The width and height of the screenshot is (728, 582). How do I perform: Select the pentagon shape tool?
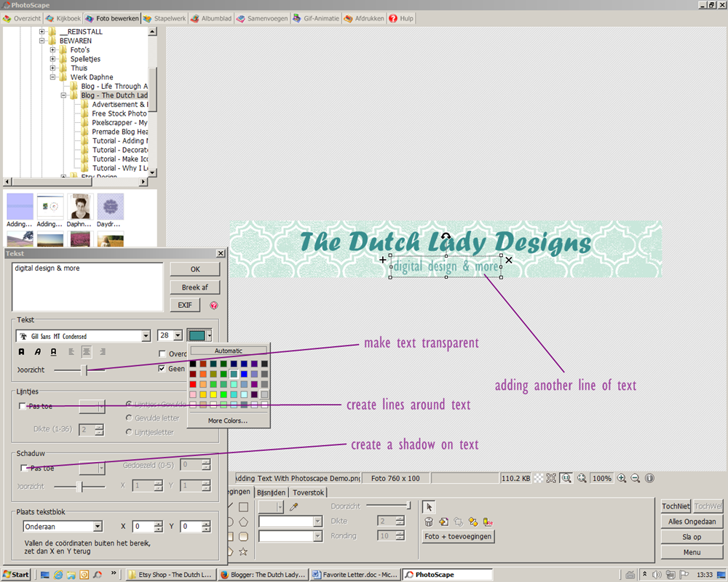click(243, 522)
